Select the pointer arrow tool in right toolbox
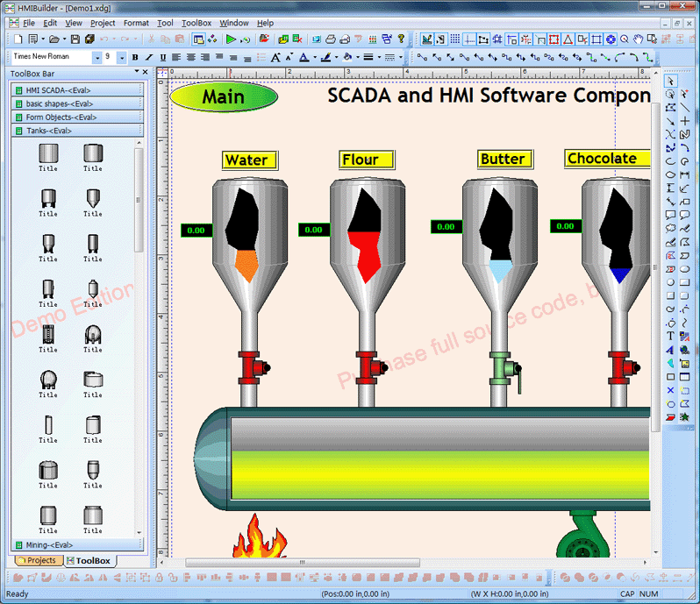This screenshot has width=700, height=604. pyautogui.click(x=671, y=82)
